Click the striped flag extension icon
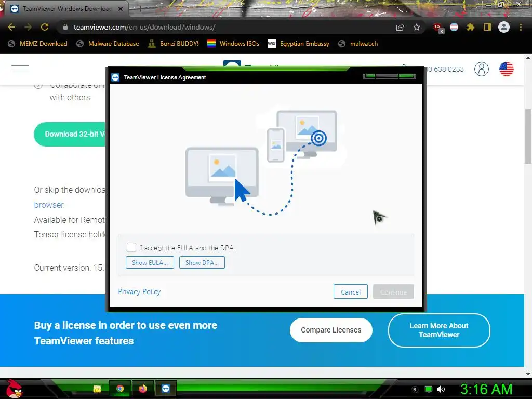Image resolution: width=532 pixels, height=399 pixels. pos(454,27)
